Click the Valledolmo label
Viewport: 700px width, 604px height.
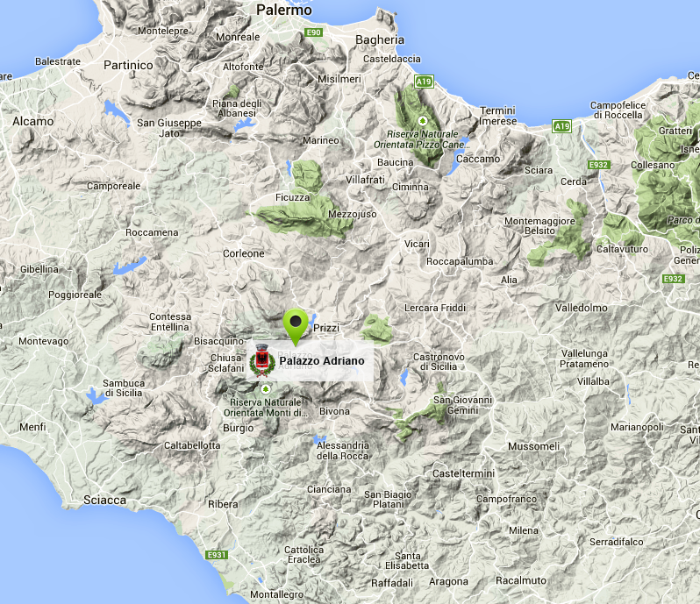click(582, 308)
